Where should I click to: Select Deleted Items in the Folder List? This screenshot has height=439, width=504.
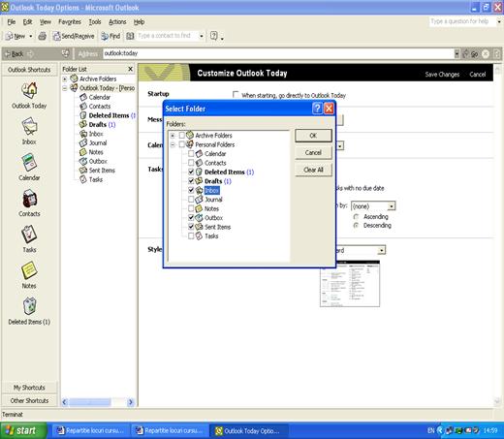108,115
